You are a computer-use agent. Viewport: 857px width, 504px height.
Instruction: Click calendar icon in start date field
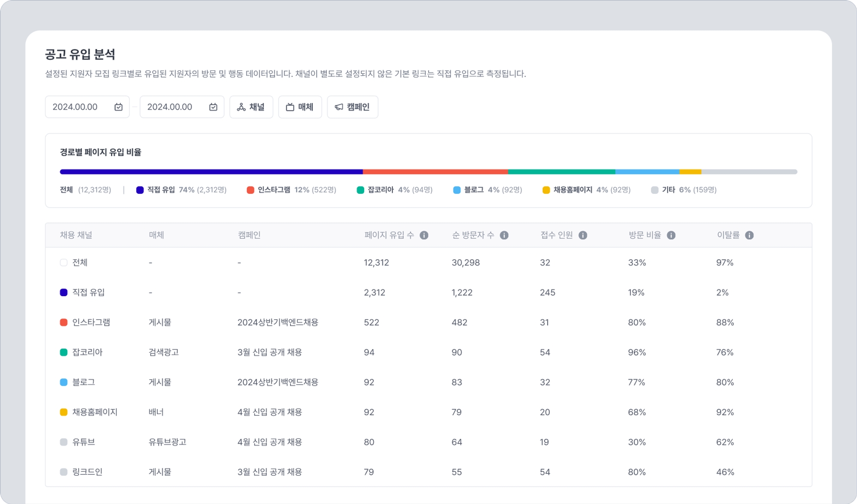[119, 107]
